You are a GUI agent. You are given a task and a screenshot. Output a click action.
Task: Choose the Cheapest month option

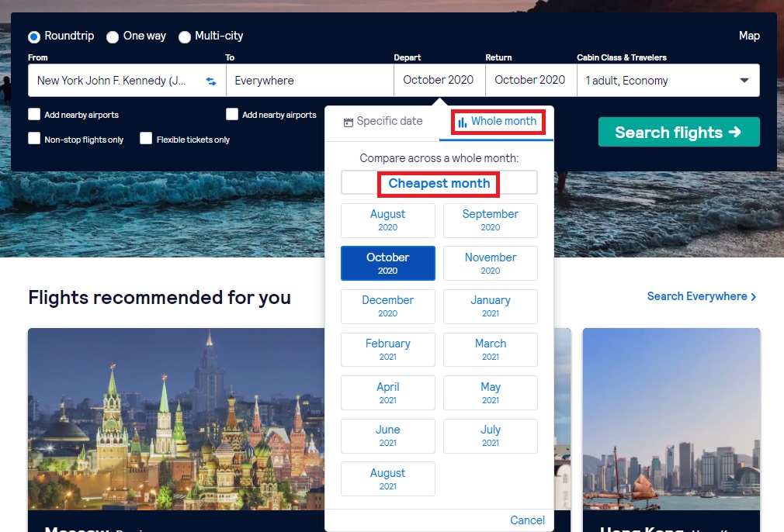439,183
